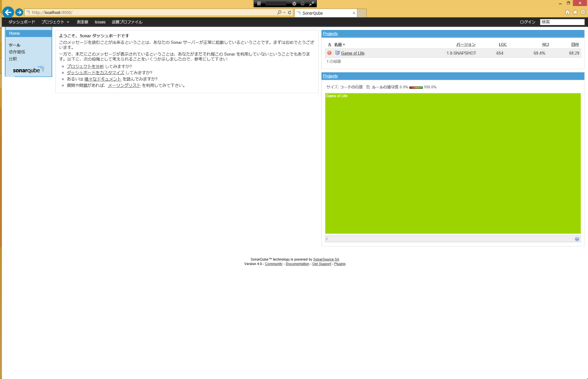Click Projects title above the treemap
This screenshot has width=588, height=379.
click(330, 76)
